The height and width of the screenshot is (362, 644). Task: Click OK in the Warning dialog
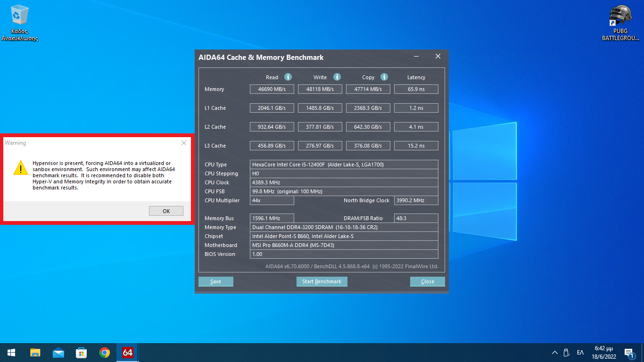coord(166,211)
